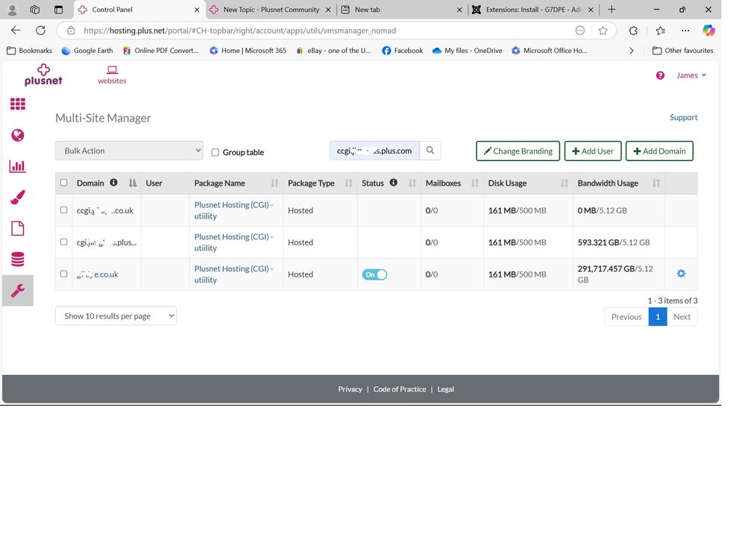Click the Change Branding button

click(x=518, y=151)
